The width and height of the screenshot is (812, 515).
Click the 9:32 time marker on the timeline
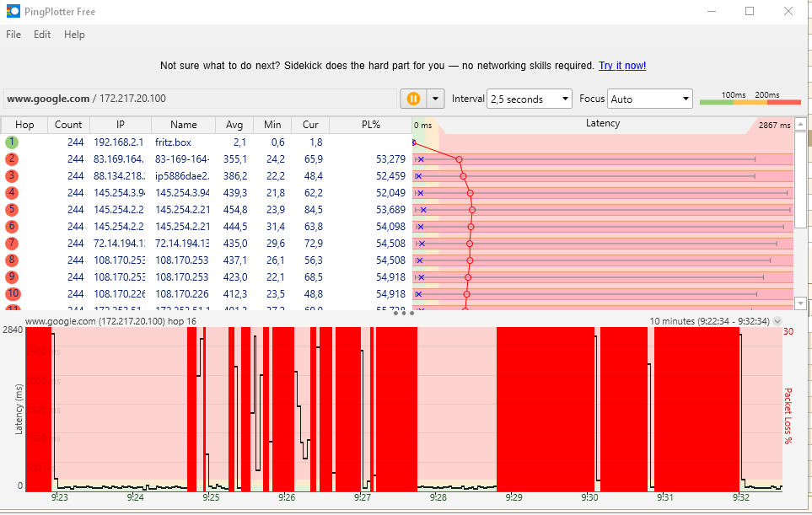point(741,497)
